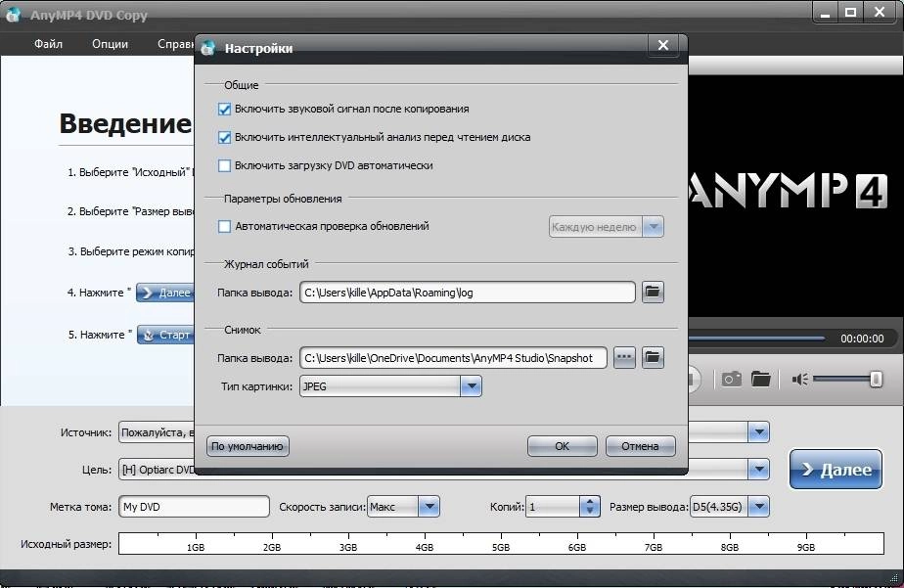Click 4GB mark on size bar

(425, 547)
